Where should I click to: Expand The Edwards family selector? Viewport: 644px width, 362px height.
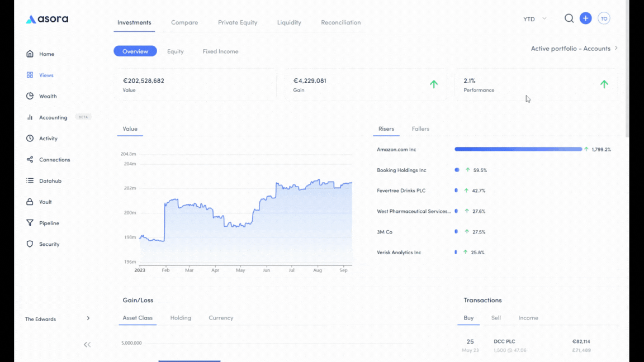(x=56, y=318)
